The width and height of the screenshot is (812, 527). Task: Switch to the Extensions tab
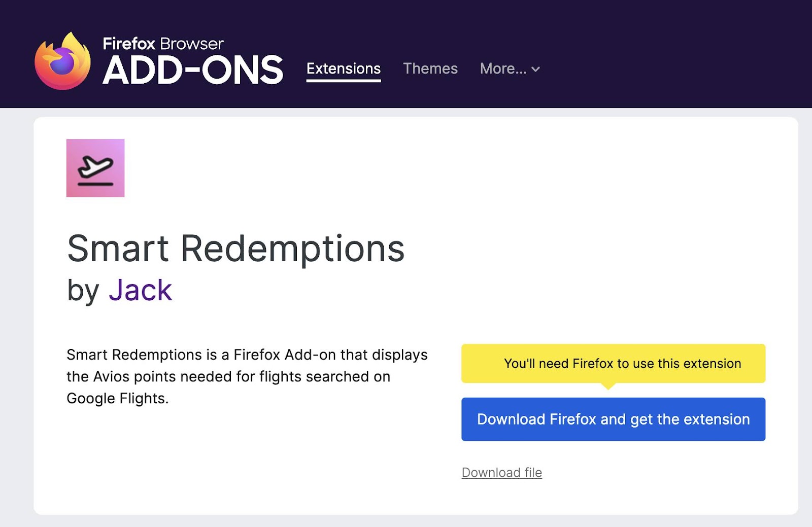(344, 68)
